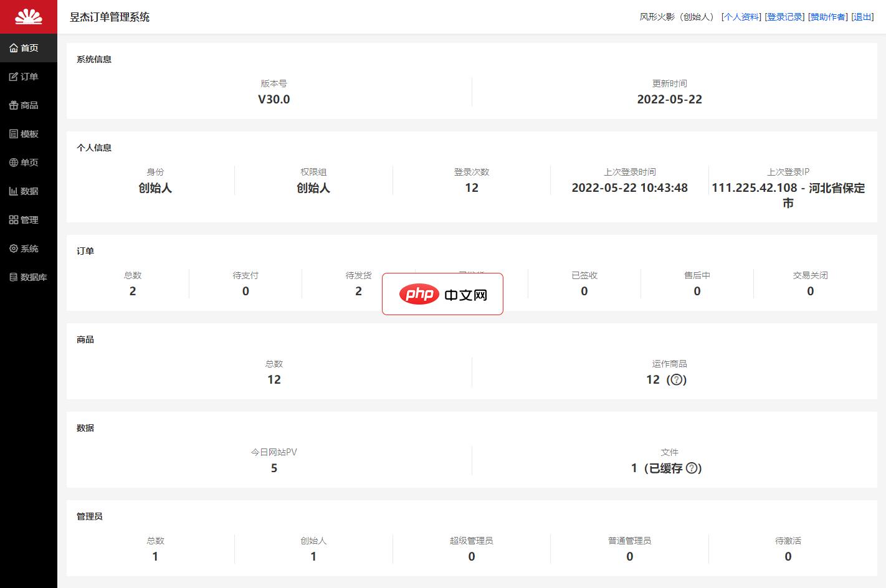Click the bar chart icon beside 数据

point(14,191)
